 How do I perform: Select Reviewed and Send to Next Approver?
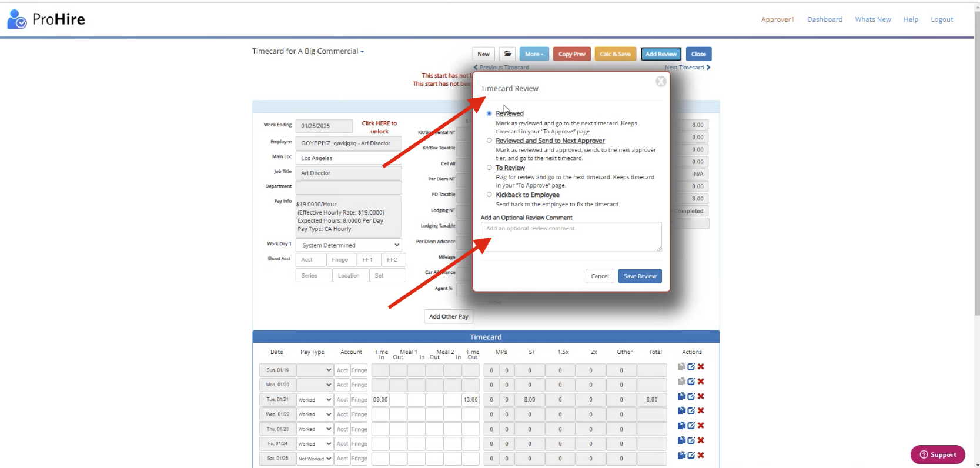(489, 141)
